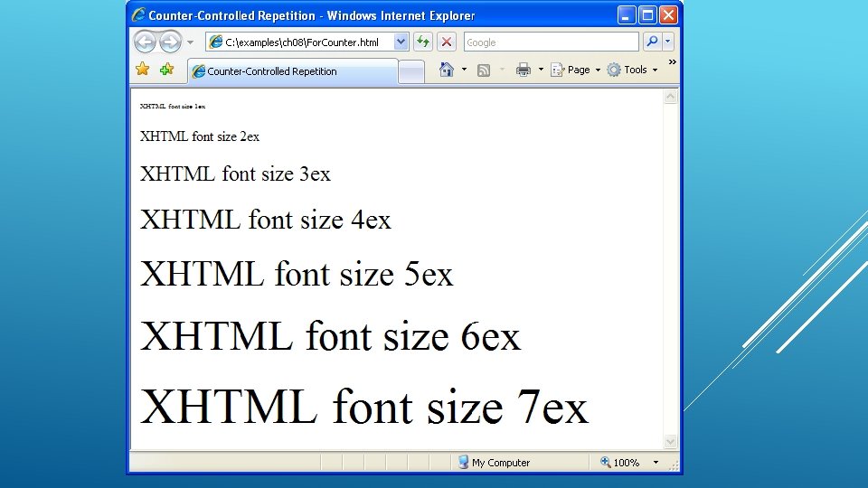Click the RSS feeds icon
This screenshot has height=488, width=868.
[x=483, y=70]
